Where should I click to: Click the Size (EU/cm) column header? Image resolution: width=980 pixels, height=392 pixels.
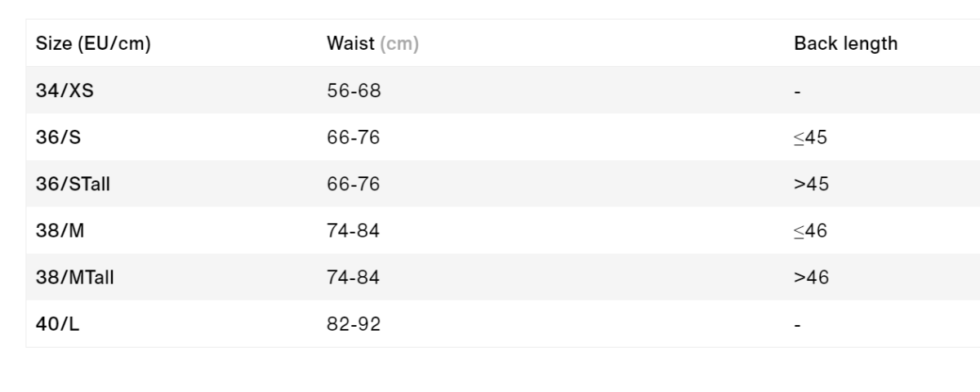[93, 44]
